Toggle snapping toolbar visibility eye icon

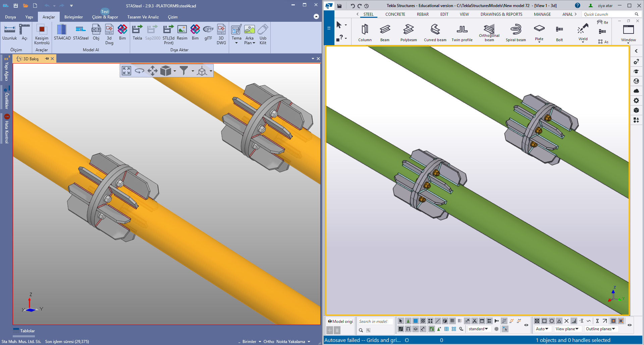pyautogui.click(x=629, y=325)
